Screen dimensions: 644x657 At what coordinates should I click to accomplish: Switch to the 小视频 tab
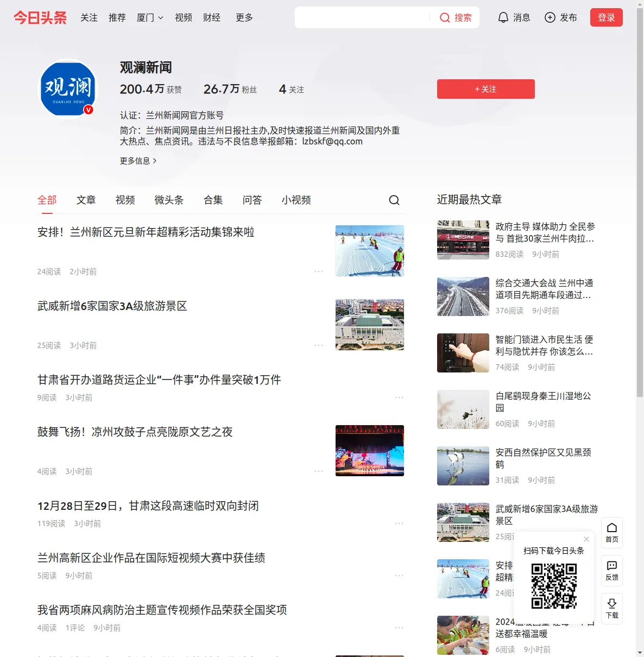(296, 200)
